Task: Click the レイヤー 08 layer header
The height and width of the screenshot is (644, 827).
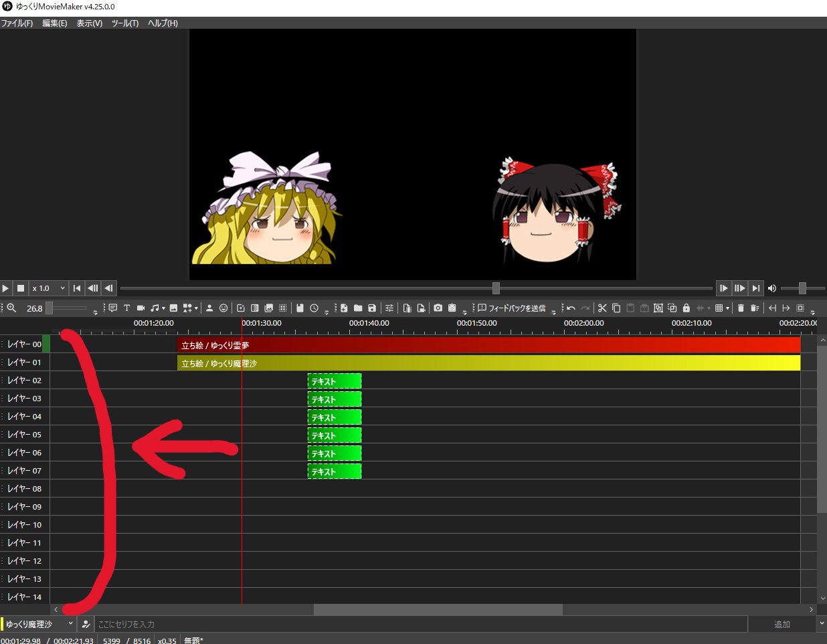Action: [25, 488]
